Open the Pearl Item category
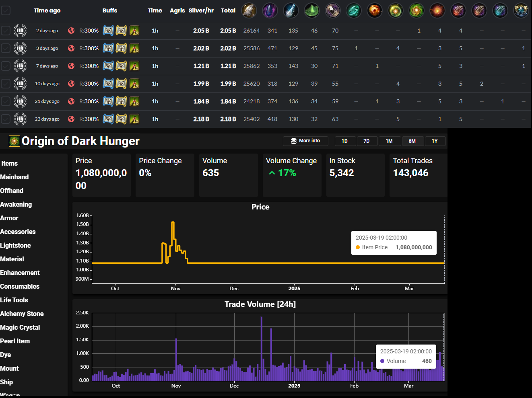 15,341
